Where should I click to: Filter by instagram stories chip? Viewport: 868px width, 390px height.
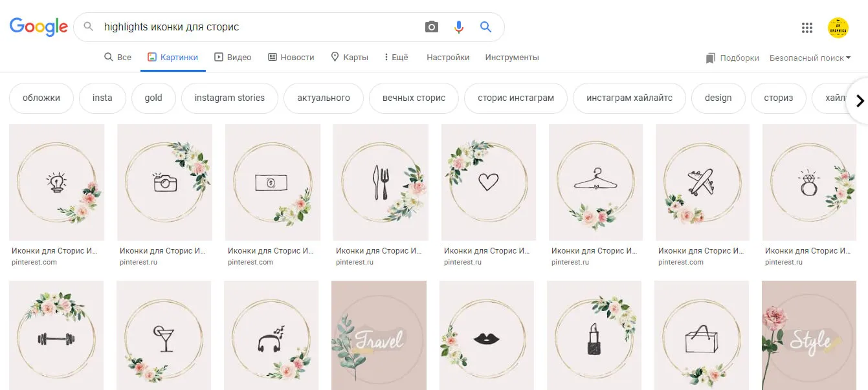coord(230,98)
